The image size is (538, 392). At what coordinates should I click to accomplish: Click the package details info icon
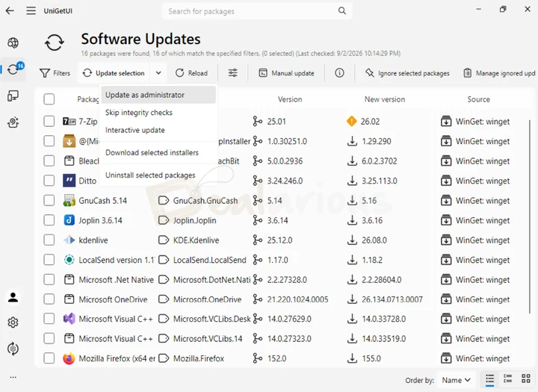pyautogui.click(x=339, y=72)
